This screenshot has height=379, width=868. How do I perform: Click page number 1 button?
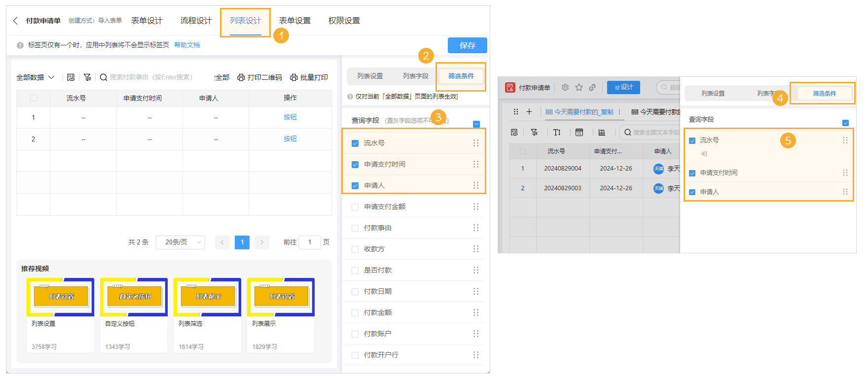coord(242,242)
